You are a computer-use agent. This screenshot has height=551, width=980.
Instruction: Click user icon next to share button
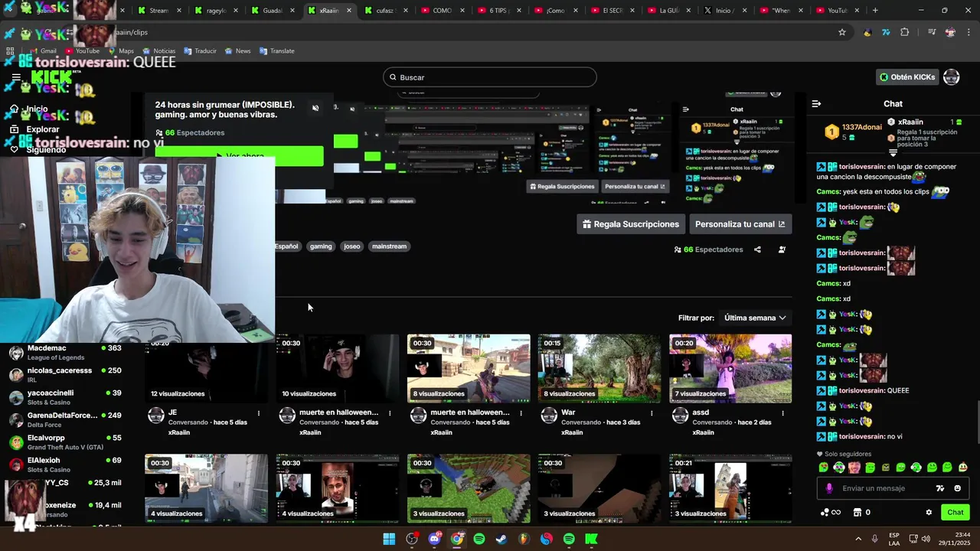pyautogui.click(x=782, y=249)
